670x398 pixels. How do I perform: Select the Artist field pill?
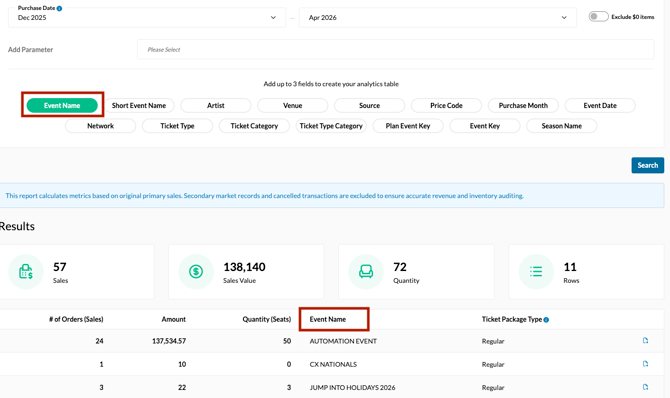tap(216, 106)
